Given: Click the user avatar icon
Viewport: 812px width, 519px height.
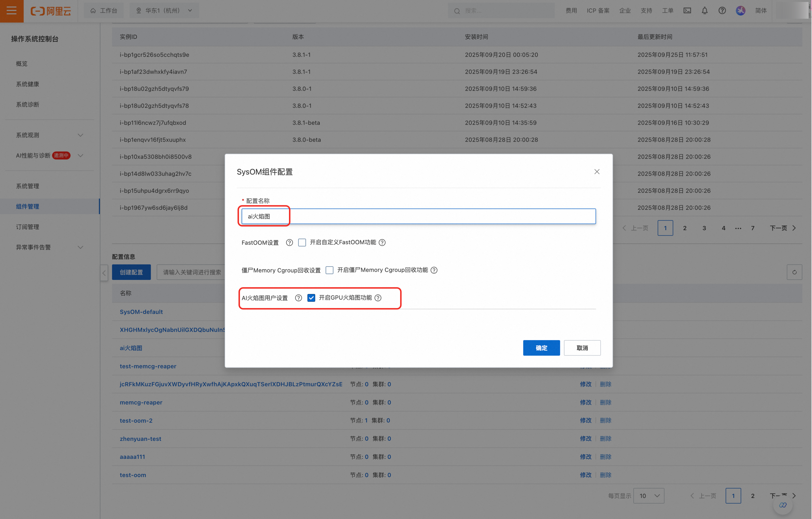Looking at the screenshot, I should (740, 11).
